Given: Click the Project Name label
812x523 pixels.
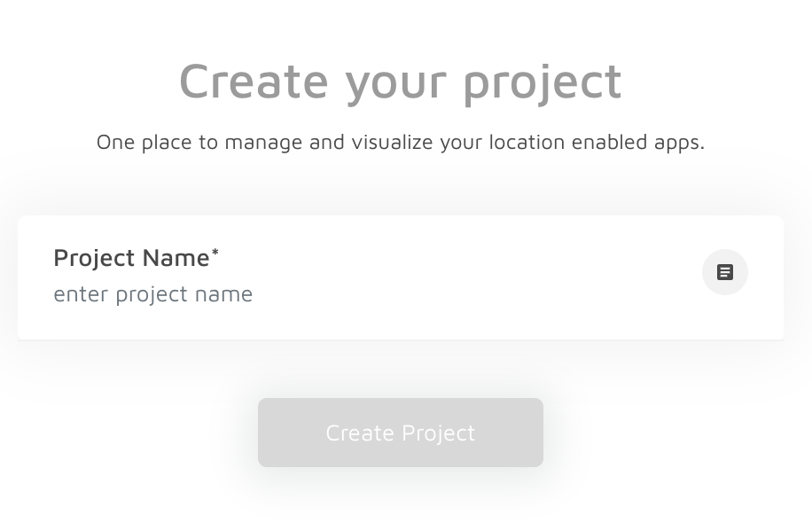Looking at the screenshot, I should coord(130,258).
